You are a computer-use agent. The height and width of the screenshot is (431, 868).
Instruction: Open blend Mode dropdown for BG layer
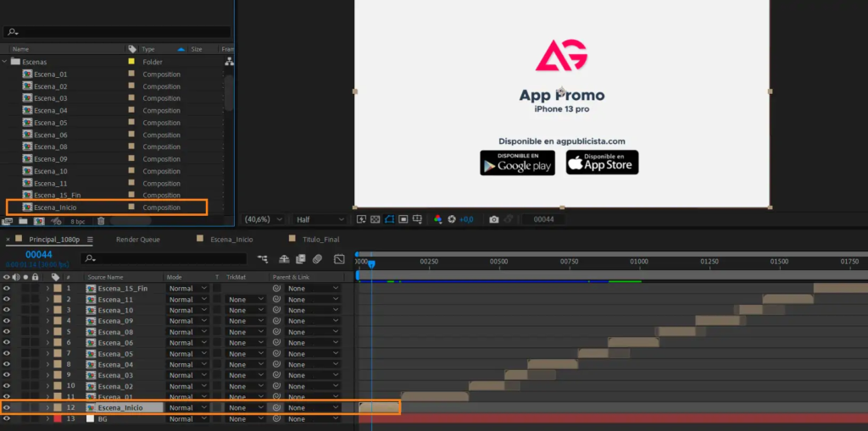(x=187, y=419)
